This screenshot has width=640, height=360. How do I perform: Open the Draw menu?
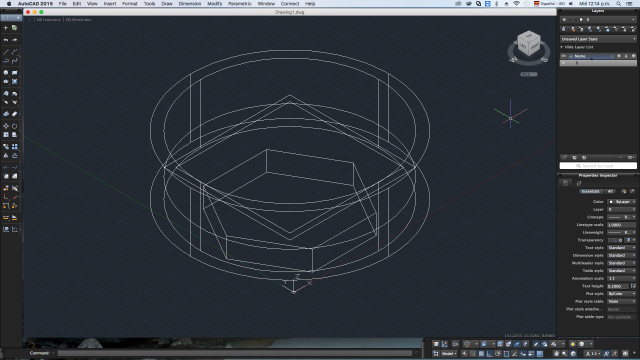[x=167, y=4]
